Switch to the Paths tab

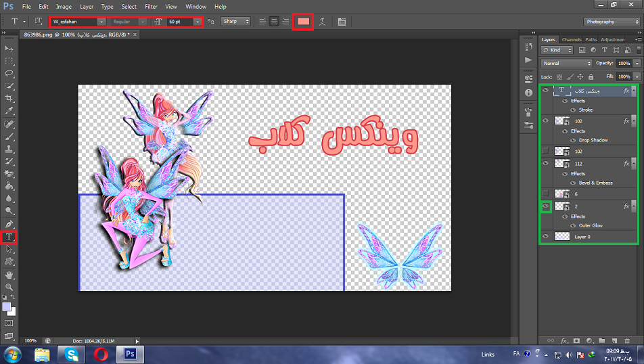(x=591, y=39)
